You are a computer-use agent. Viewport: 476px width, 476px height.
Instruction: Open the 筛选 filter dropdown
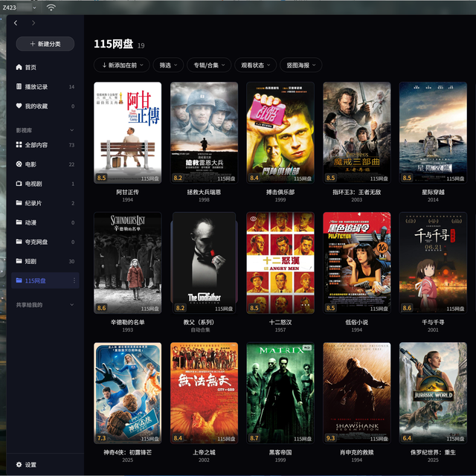tap(168, 65)
